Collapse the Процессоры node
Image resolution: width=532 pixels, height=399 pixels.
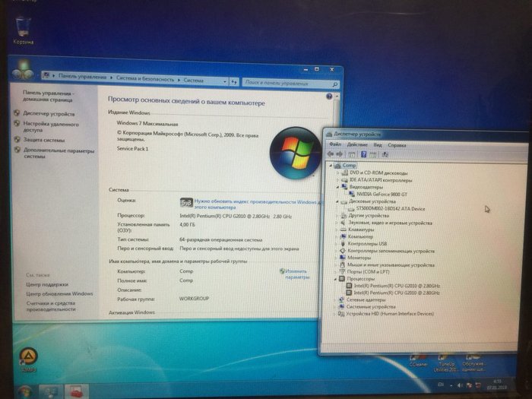coord(336,279)
